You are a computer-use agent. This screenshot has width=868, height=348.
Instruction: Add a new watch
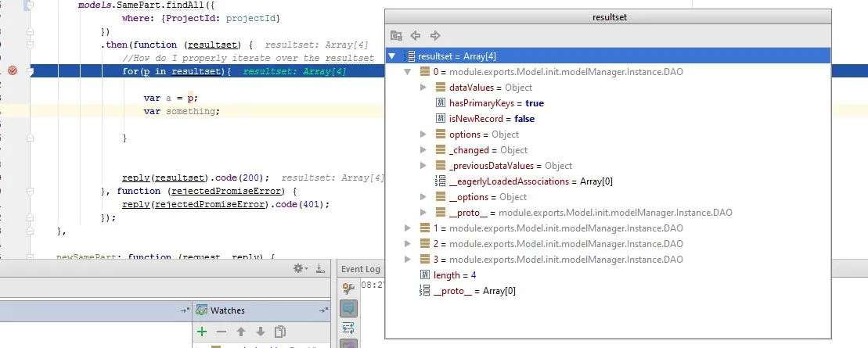point(202,332)
